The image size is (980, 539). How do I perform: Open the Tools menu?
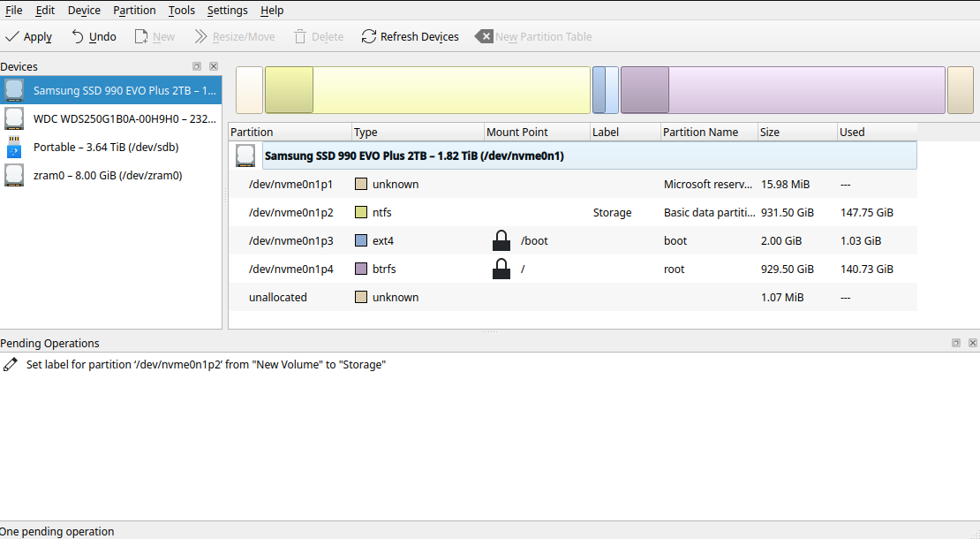(x=182, y=11)
